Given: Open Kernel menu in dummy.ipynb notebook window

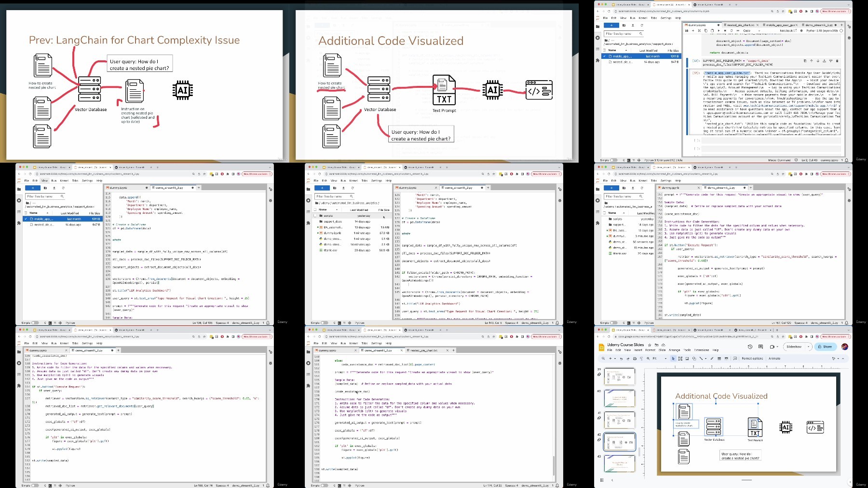Looking at the screenshot, I should 643,18.
